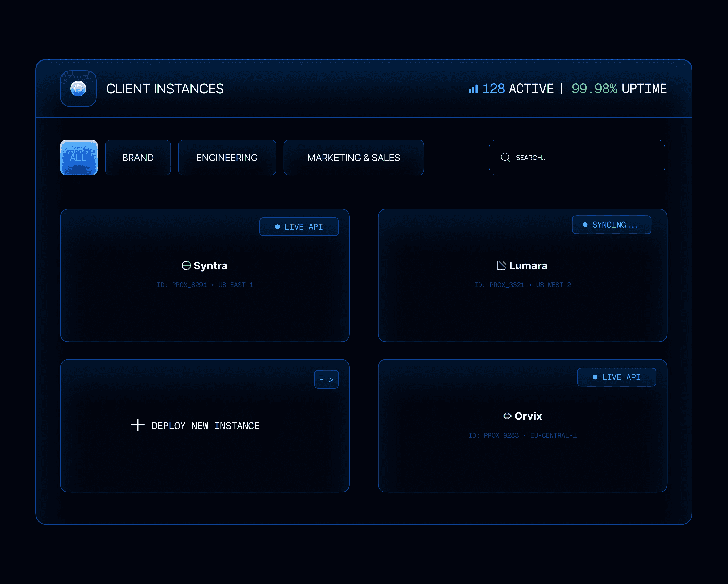Click the arrow badge on deploy card
The image size is (728, 584).
(326, 379)
